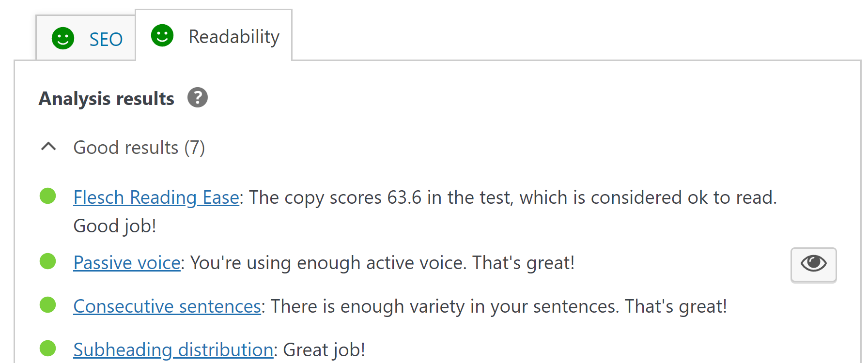Open the Flesch Reading Ease link
Image resolution: width=868 pixels, height=363 pixels.
[x=155, y=197]
